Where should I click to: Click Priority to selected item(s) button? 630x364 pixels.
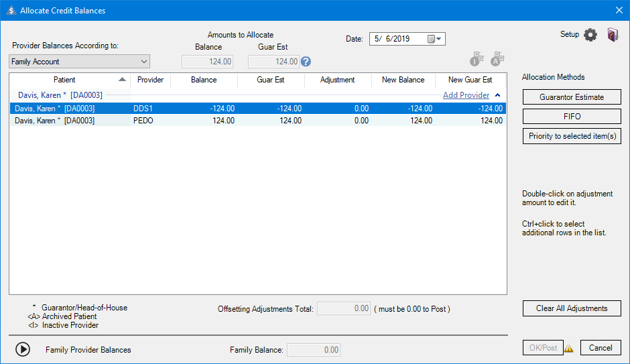(572, 136)
